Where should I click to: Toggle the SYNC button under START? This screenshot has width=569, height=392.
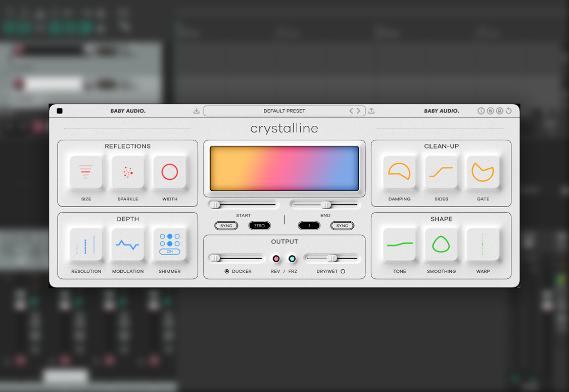pos(226,226)
